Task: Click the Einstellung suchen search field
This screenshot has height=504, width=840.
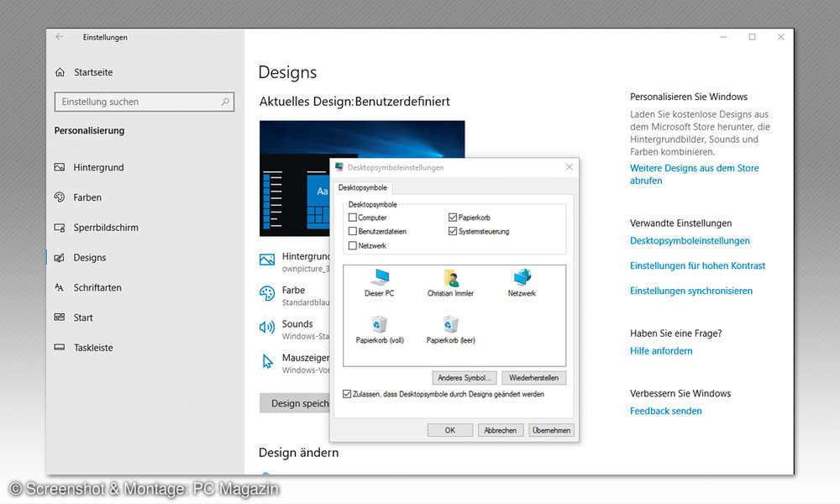Action: [x=143, y=100]
